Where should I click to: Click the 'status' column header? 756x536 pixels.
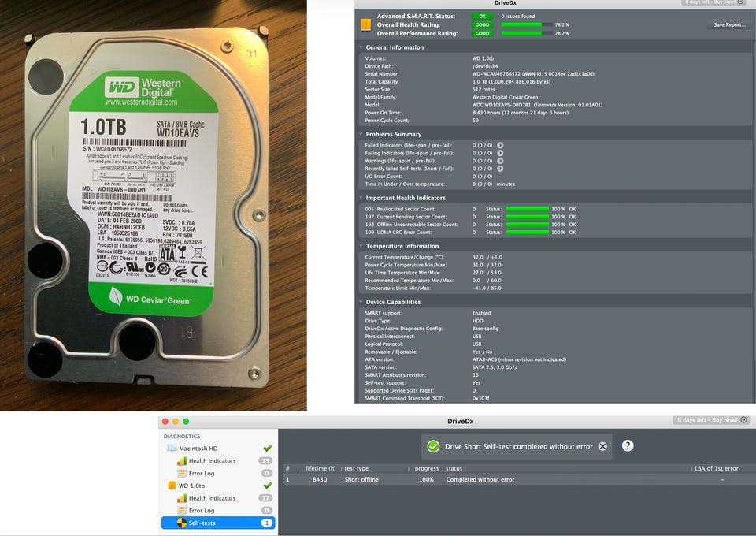coord(454,468)
